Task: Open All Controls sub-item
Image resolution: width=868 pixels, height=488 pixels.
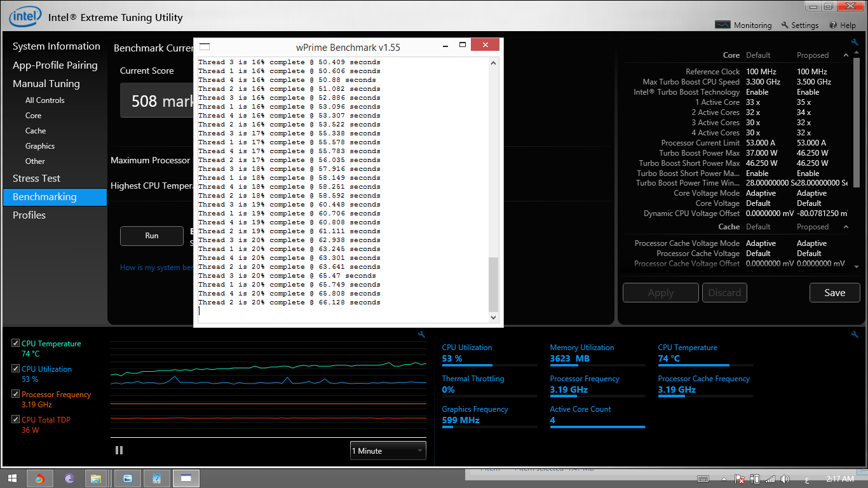Action: point(44,100)
